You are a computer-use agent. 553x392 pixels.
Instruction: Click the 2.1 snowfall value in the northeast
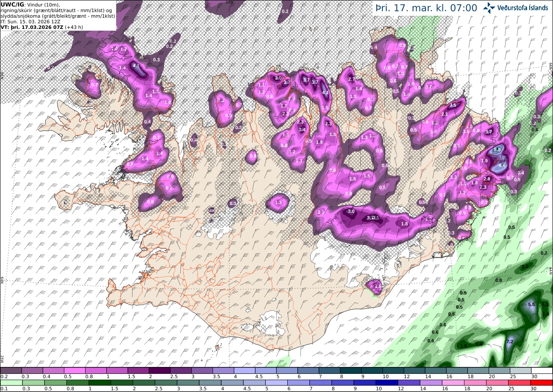[x=445, y=114]
